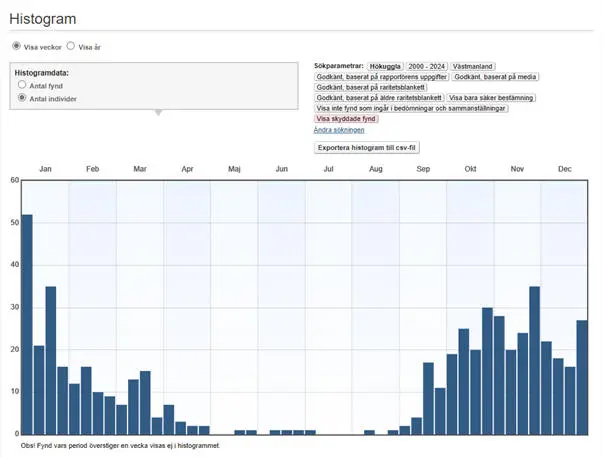Switch to 'Visa år' view

[x=71, y=46]
